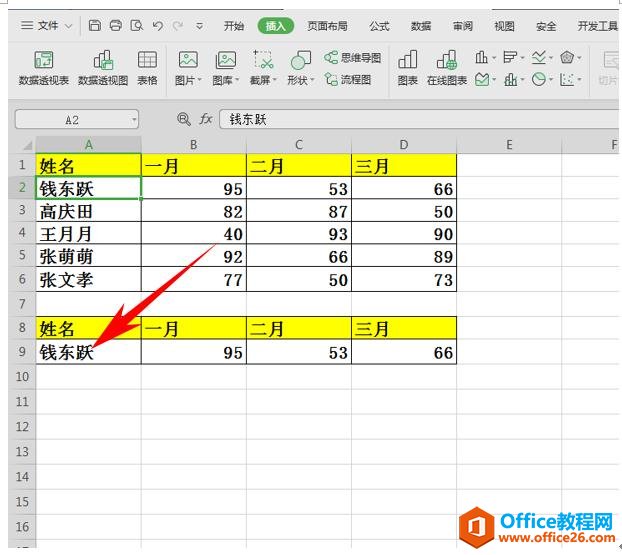The image size is (622, 555).
Task: Select cell with value 93
Action: click(299, 233)
